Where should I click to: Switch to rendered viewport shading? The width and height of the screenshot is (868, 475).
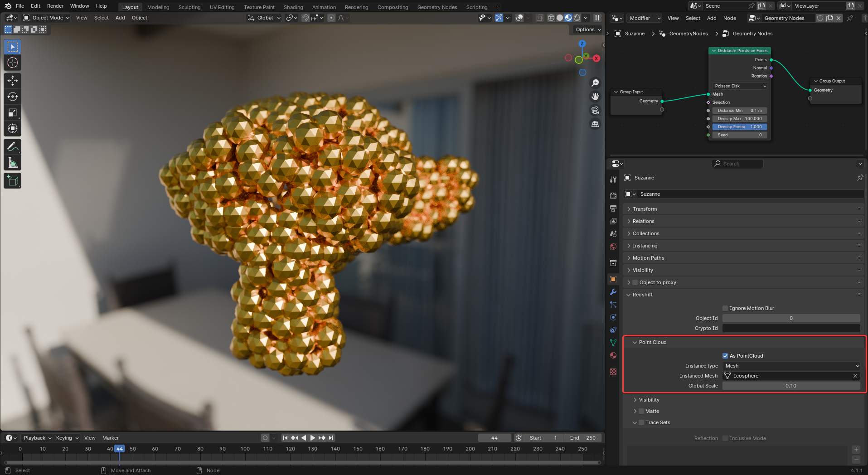(577, 18)
